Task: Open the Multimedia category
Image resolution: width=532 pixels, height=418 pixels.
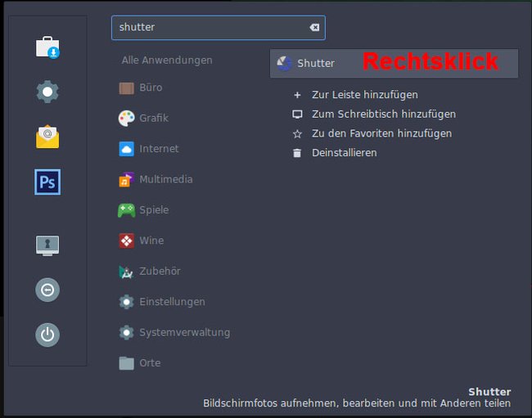Action: (156, 179)
